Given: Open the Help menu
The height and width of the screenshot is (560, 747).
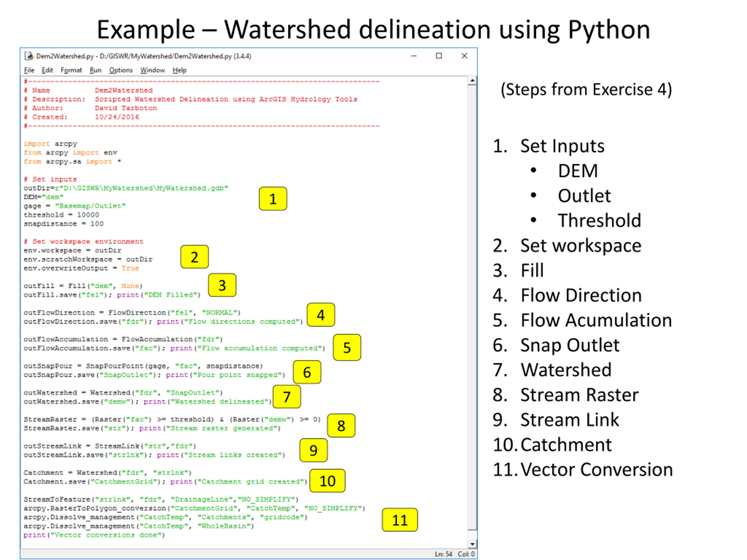Looking at the screenshot, I should [179, 70].
